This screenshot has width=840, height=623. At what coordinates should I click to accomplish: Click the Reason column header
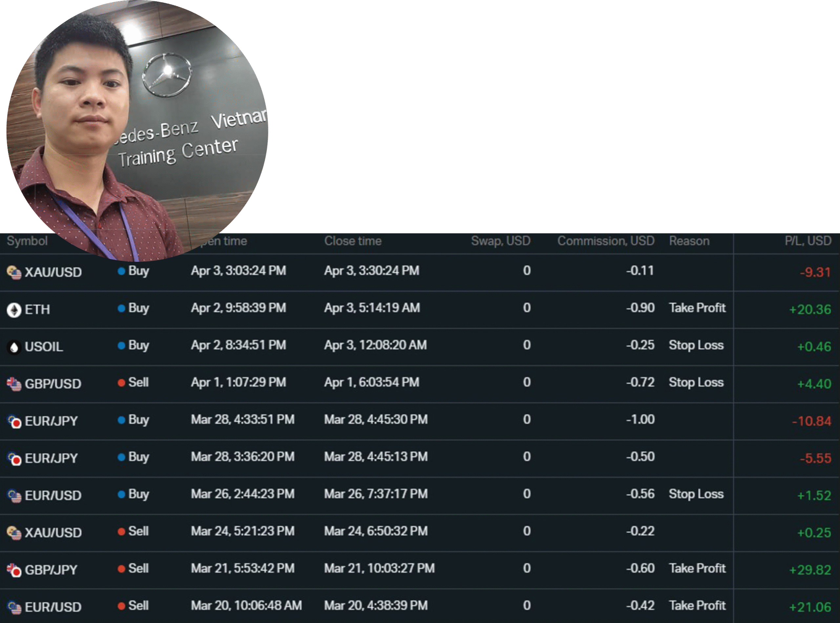689,241
